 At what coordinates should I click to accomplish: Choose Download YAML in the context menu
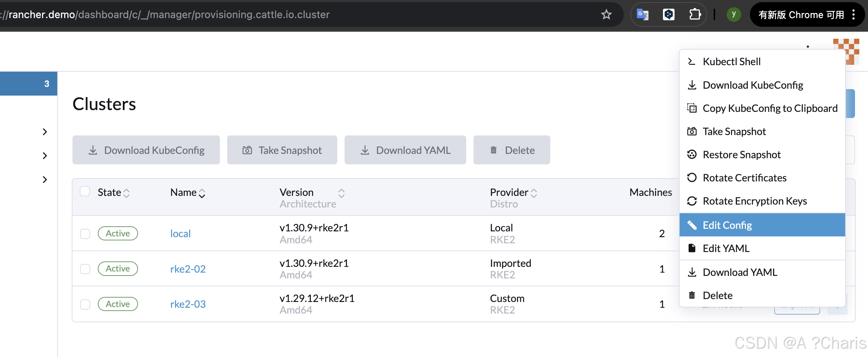[x=762, y=272]
